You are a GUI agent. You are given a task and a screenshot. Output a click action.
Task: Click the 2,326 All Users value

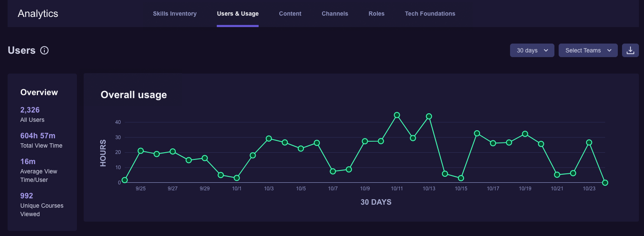pyautogui.click(x=30, y=110)
